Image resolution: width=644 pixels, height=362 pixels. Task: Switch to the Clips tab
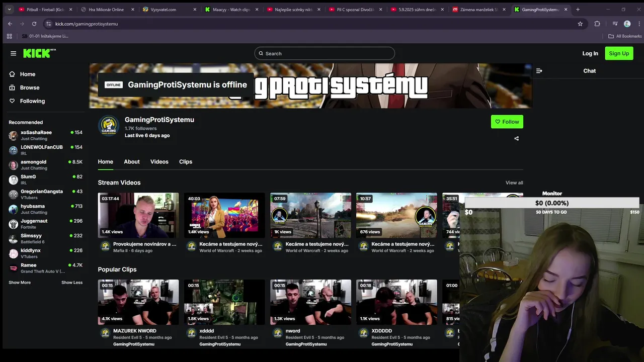(x=186, y=161)
